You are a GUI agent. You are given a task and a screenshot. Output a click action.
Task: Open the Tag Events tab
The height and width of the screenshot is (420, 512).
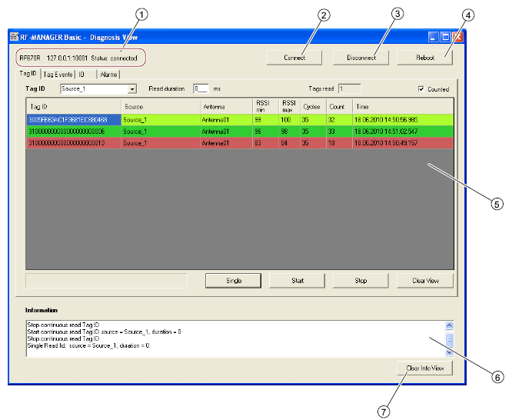58,75
